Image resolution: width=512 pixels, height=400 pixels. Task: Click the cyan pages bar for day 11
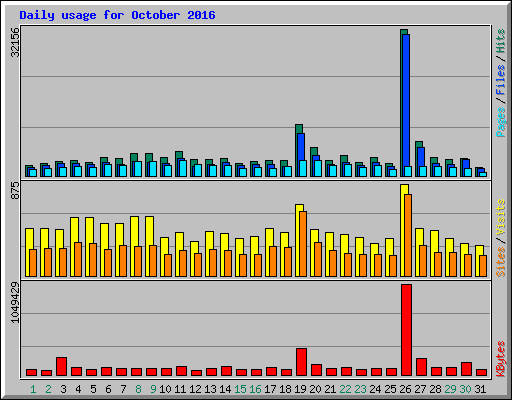(x=183, y=168)
